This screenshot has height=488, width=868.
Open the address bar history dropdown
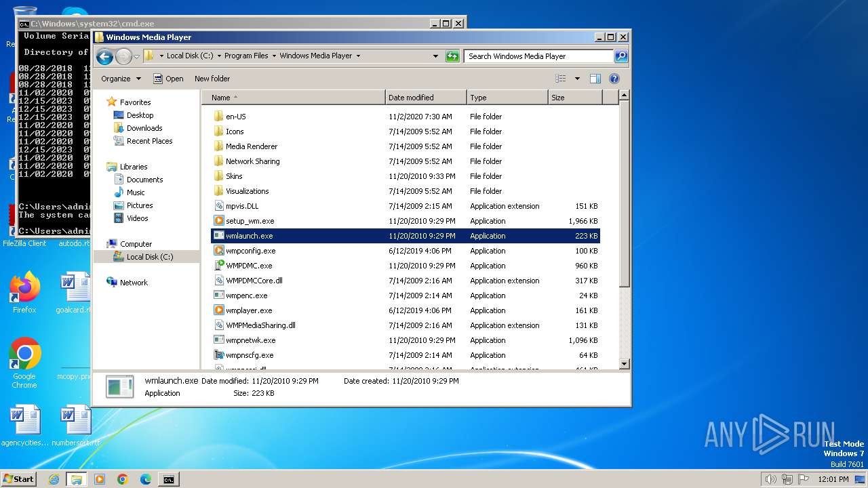[x=435, y=56]
